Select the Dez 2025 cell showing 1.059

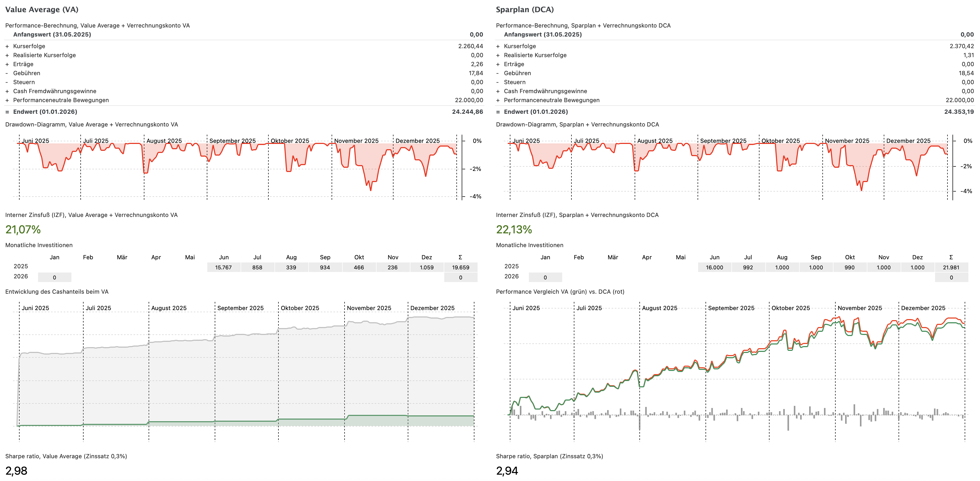(x=427, y=267)
